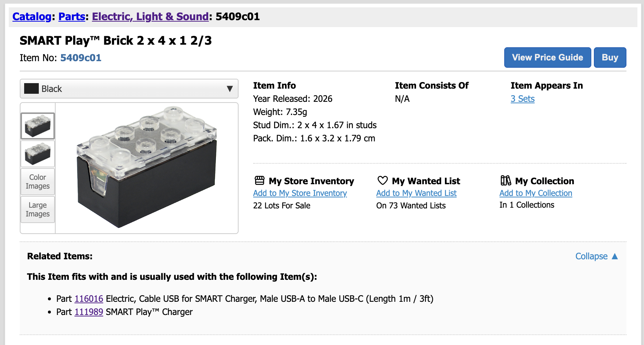Open related part 116016 link
This screenshot has width=644, height=345.
click(x=89, y=299)
